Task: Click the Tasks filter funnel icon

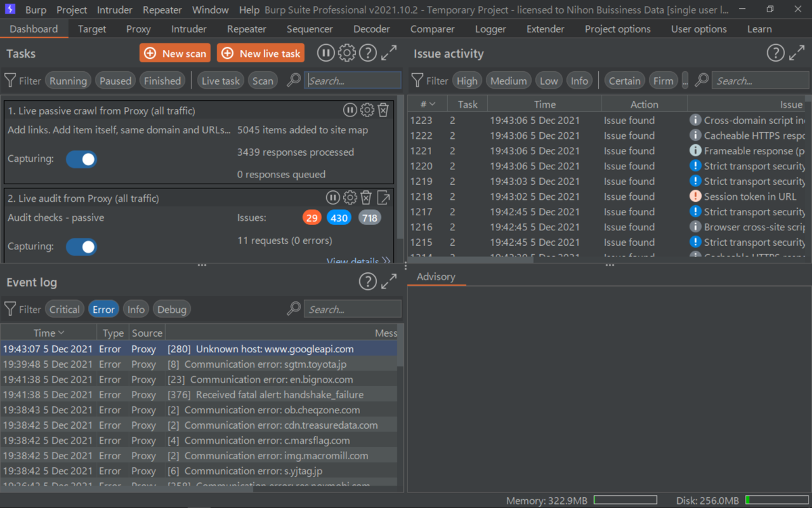Action: pos(10,81)
